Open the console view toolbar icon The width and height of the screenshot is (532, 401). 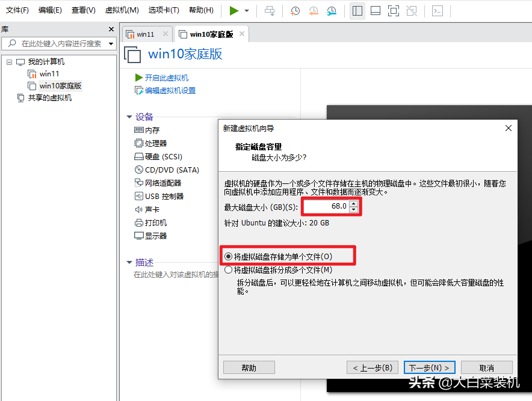438,11
